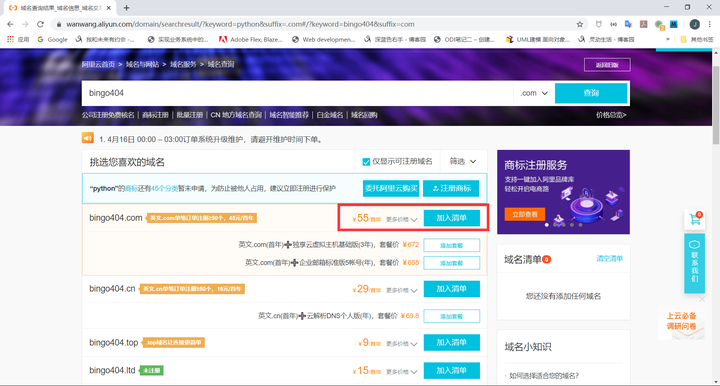Toggle show only registrable domains checkbox
Screen dimensions: 720x386
[x=366, y=162]
